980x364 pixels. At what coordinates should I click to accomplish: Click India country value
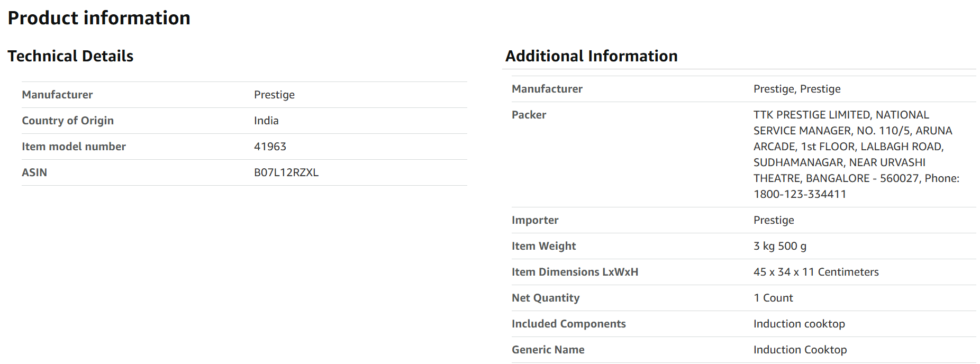click(266, 121)
